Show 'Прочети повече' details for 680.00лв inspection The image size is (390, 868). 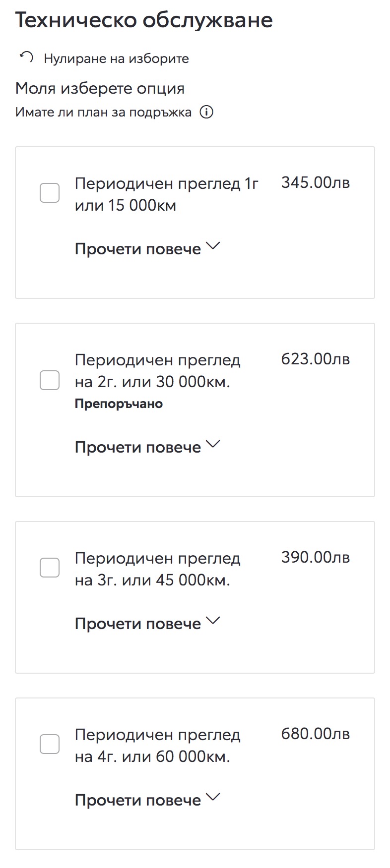coord(138,800)
